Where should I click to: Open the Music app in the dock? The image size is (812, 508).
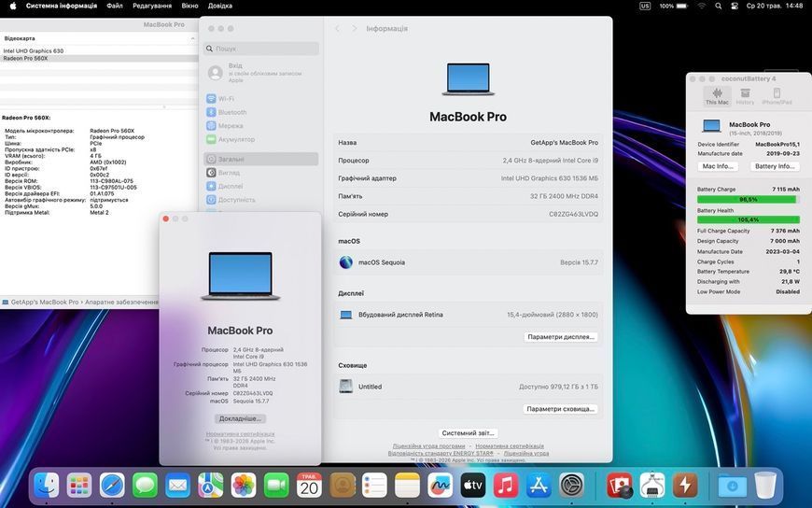pos(506,487)
